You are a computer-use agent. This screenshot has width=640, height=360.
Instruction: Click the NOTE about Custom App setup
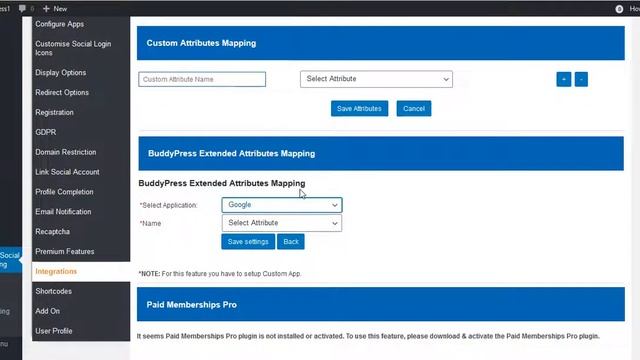point(220,274)
